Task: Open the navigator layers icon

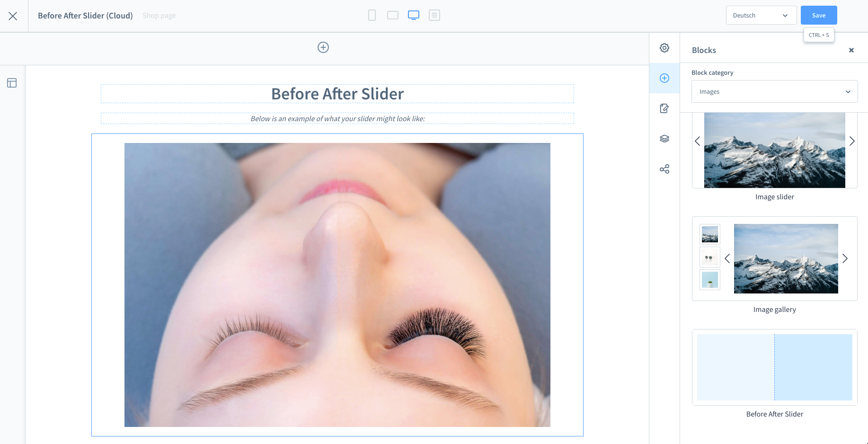Action: [664, 139]
